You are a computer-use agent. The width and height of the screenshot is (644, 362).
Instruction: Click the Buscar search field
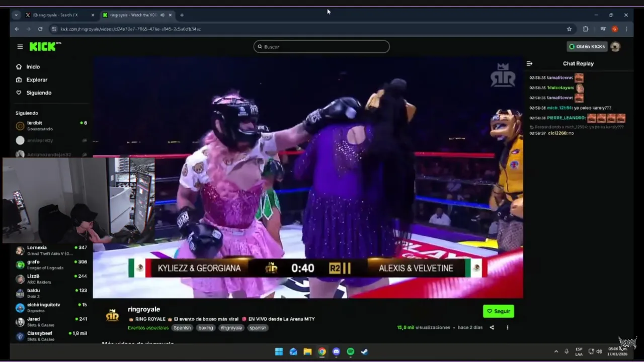point(321,47)
